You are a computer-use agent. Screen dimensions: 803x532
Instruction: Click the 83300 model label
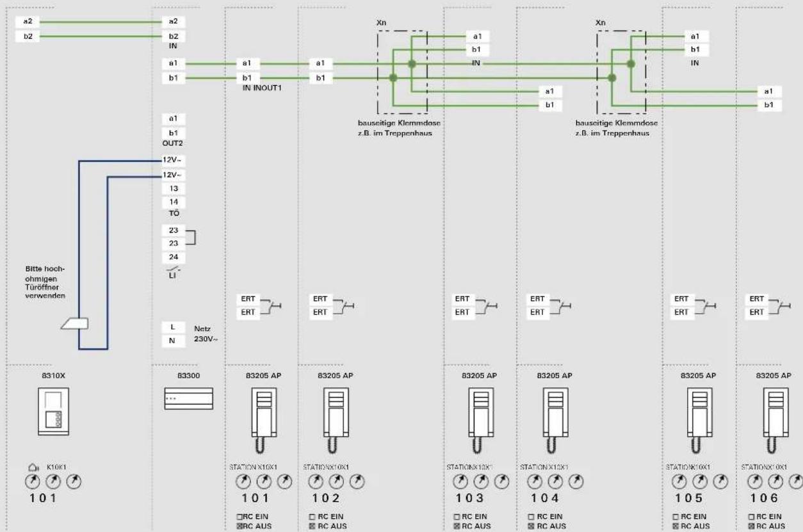click(x=188, y=375)
